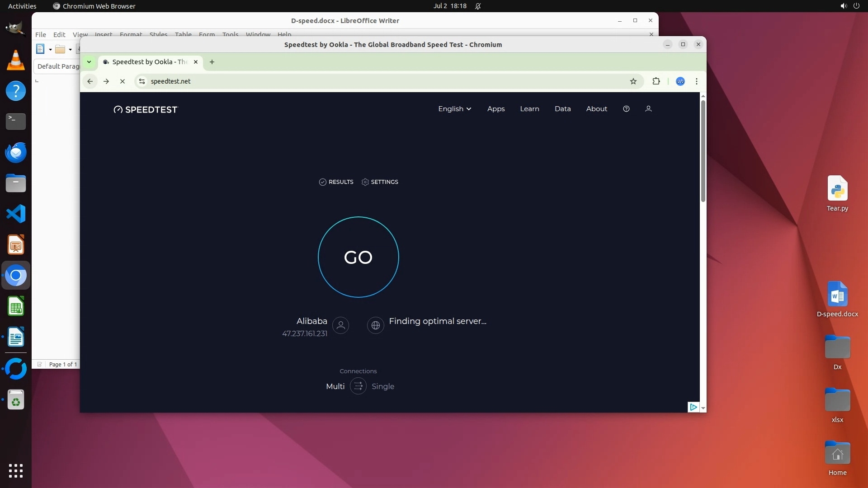Click the GO speed test button
Screen dimensions: 868x488
pyautogui.click(x=358, y=257)
